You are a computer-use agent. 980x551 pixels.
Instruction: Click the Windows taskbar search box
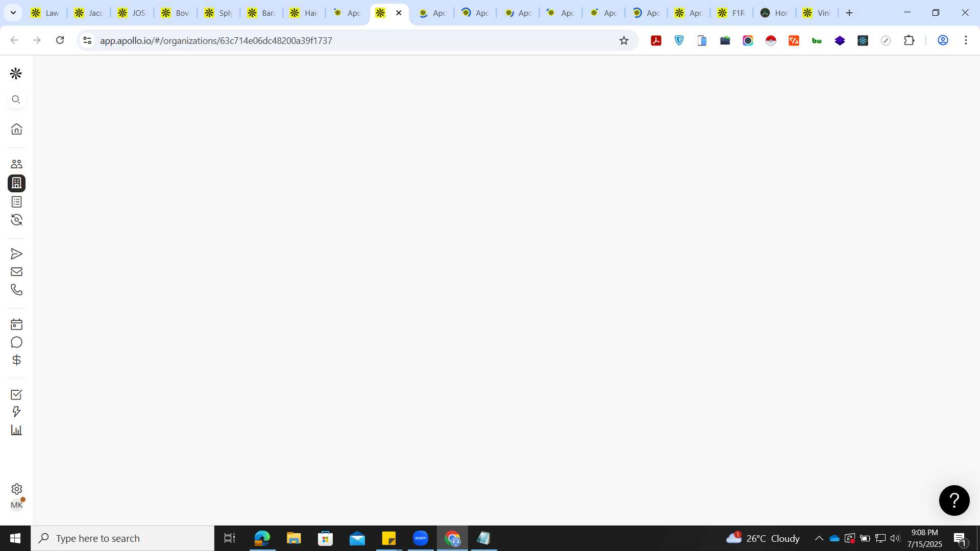click(x=122, y=538)
